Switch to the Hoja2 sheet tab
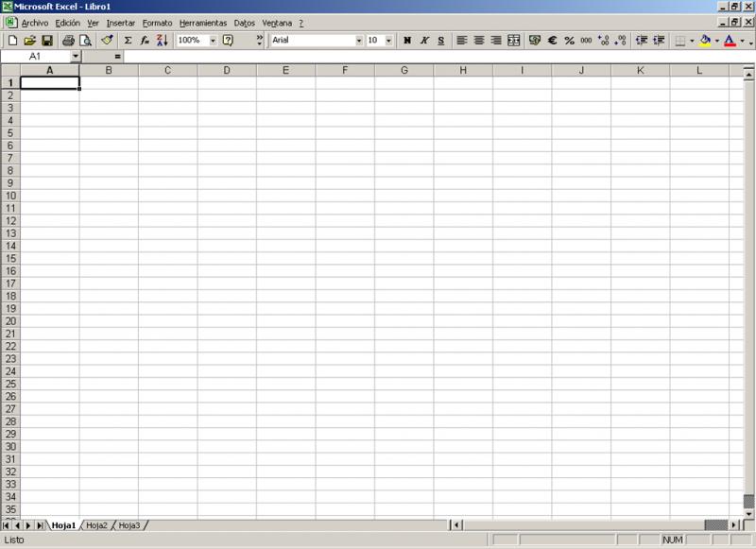 tap(96, 525)
